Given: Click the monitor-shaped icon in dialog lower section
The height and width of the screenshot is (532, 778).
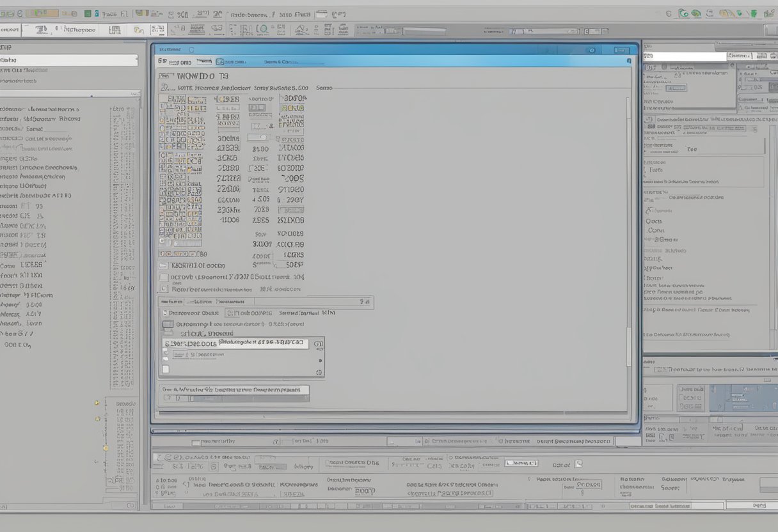Looking at the screenshot, I should [x=168, y=324].
